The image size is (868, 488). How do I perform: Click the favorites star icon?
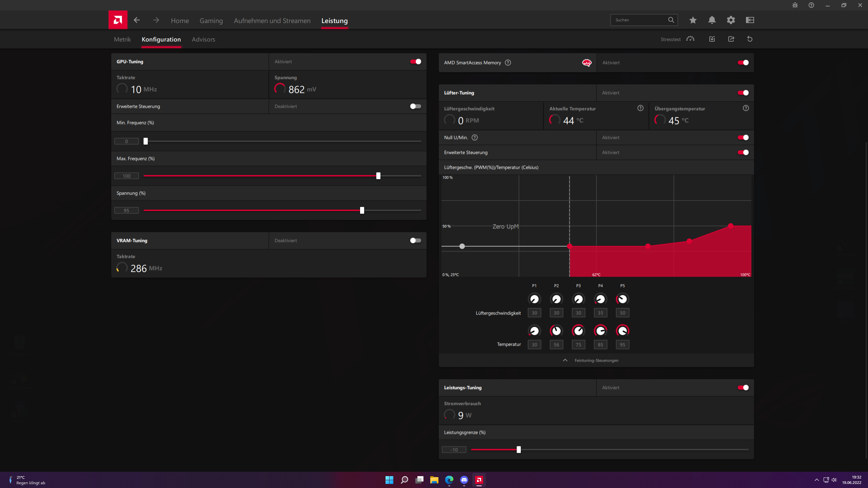[693, 20]
